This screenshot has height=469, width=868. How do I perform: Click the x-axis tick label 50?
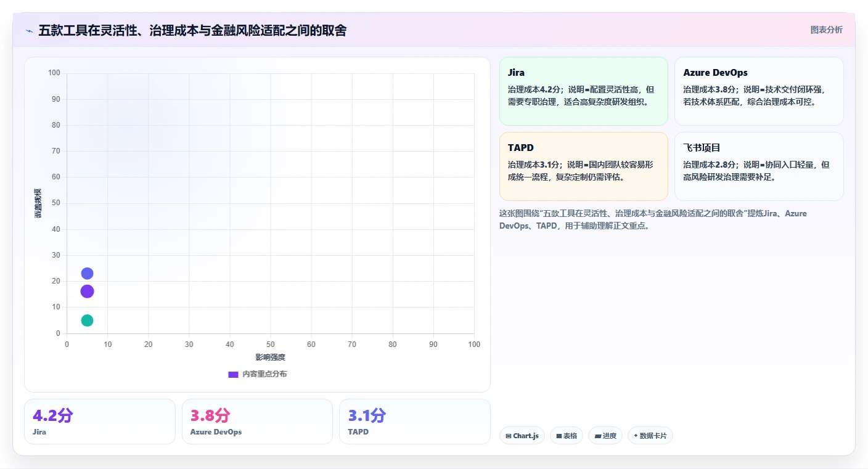[271, 345]
